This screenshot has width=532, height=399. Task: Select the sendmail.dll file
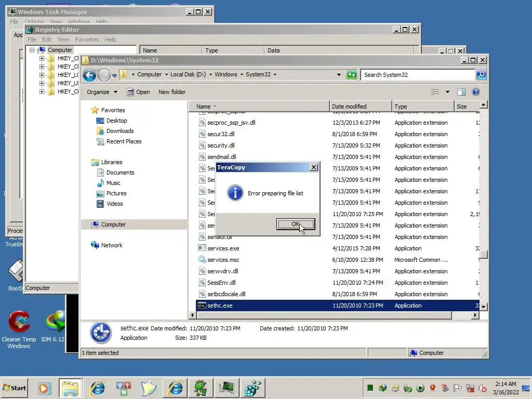coord(221,157)
